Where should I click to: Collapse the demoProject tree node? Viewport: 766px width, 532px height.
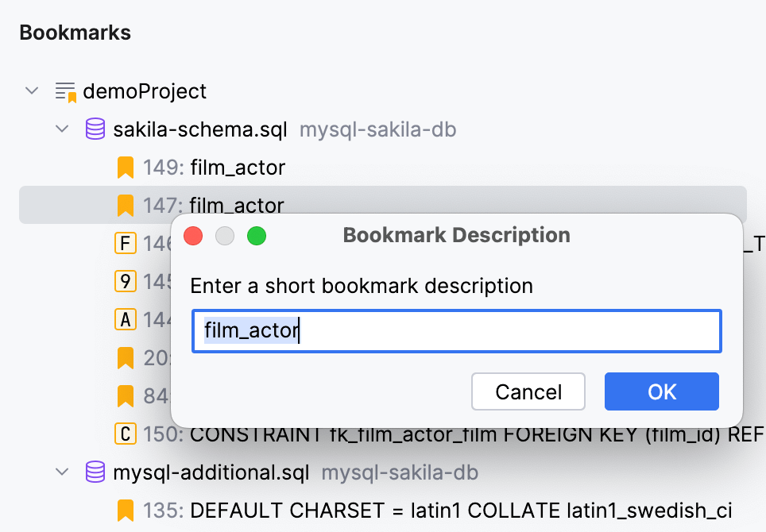click(32, 91)
